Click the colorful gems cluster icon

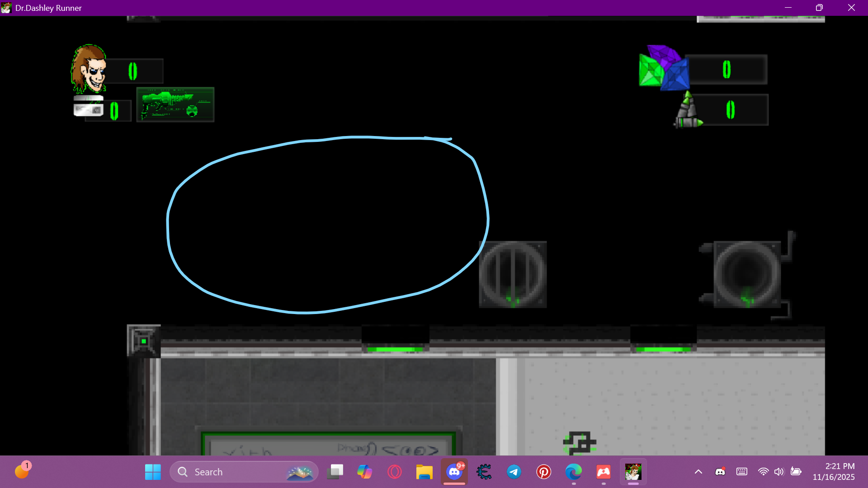664,68
